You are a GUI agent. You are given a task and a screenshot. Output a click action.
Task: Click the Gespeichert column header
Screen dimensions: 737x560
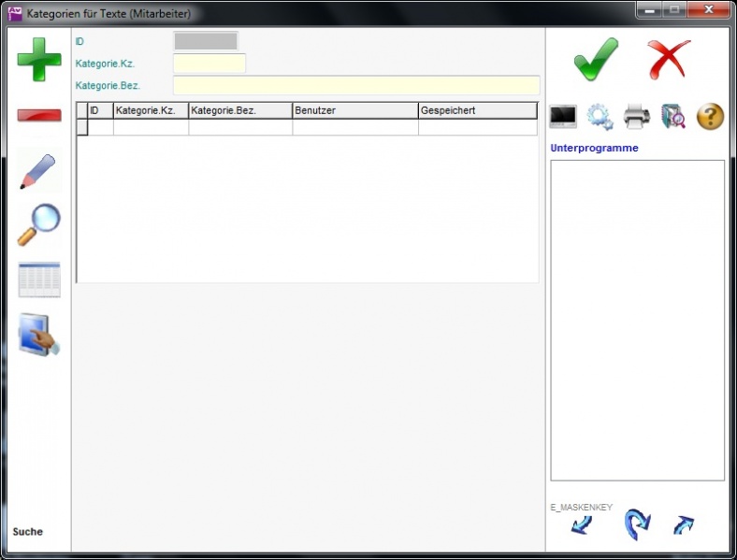[477, 110]
